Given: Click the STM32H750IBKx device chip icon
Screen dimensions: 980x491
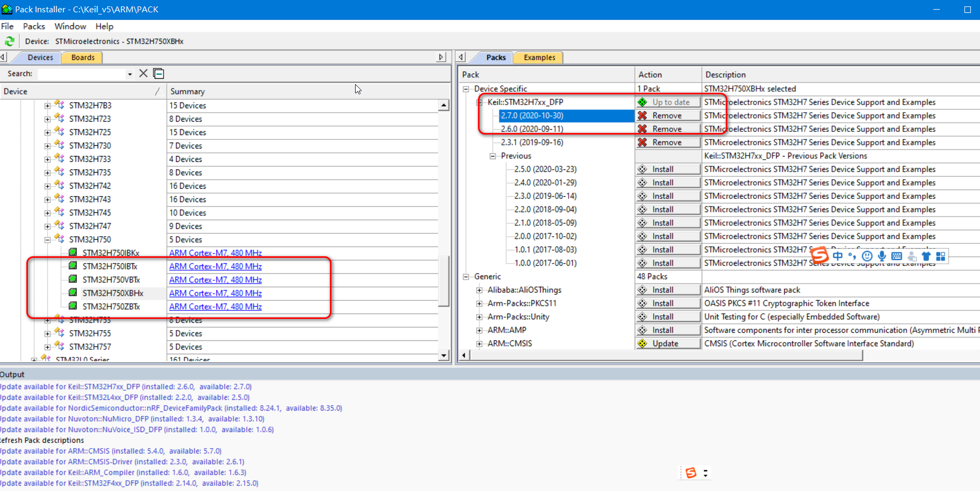Looking at the screenshot, I should pyautogui.click(x=72, y=252).
